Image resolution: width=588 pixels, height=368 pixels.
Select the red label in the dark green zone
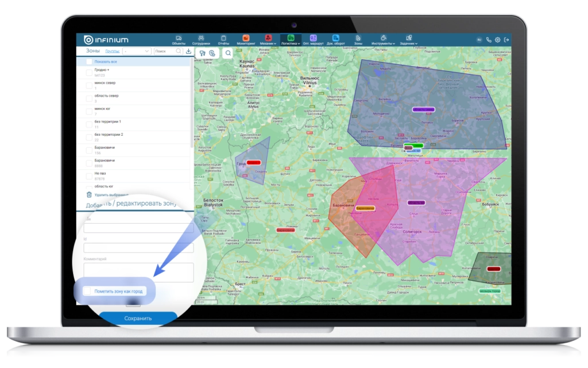493,269
